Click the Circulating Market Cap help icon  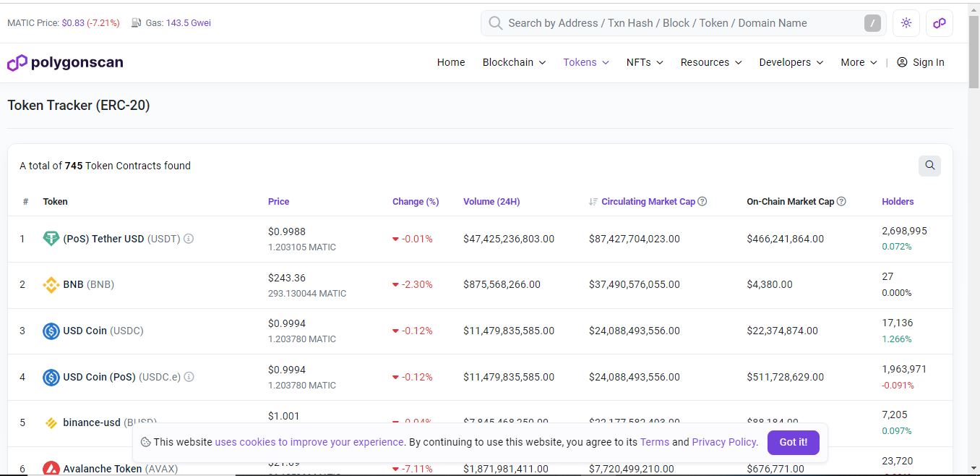pos(702,202)
